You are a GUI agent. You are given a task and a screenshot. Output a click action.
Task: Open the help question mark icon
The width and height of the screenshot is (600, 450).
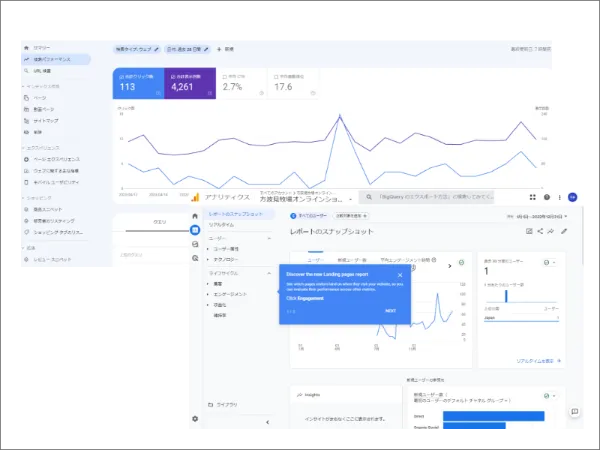547,197
